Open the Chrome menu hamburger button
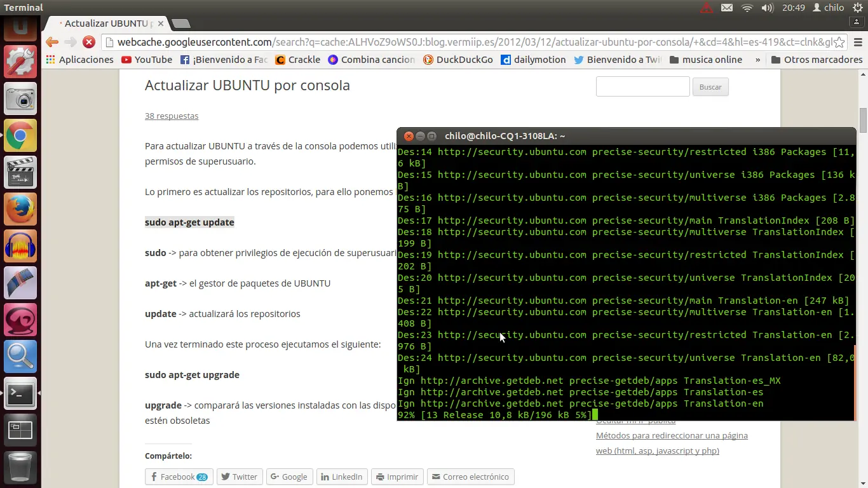868x488 pixels. [x=858, y=43]
